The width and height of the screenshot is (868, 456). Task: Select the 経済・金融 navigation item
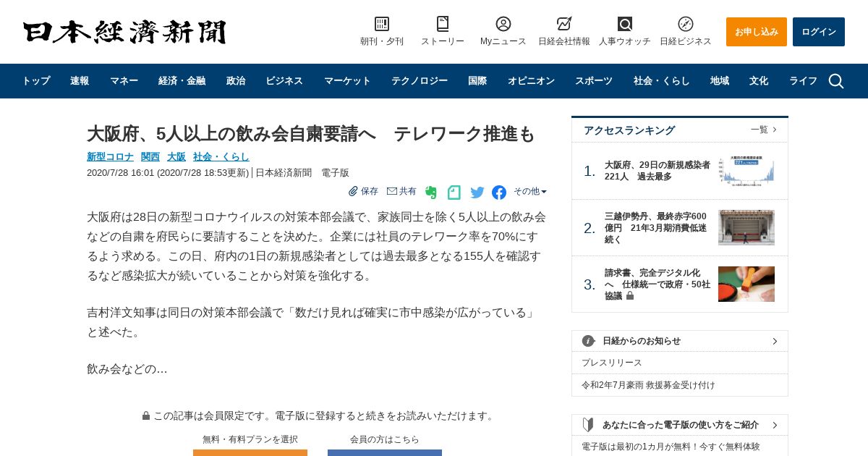pos(182,81)
